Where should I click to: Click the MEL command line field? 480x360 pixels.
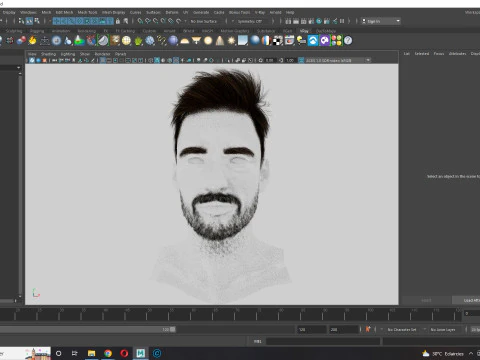point(323,341)
